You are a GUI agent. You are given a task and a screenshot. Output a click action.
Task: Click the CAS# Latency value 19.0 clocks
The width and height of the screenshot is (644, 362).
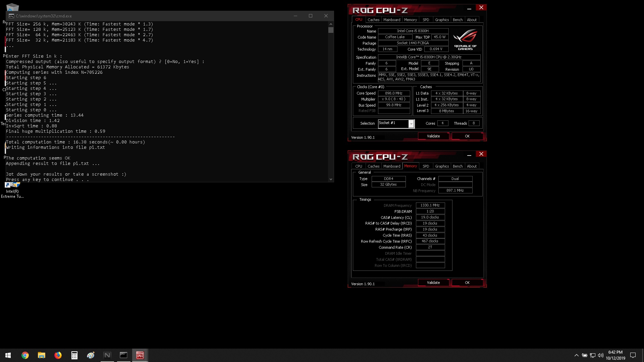(x=430, y=217)
